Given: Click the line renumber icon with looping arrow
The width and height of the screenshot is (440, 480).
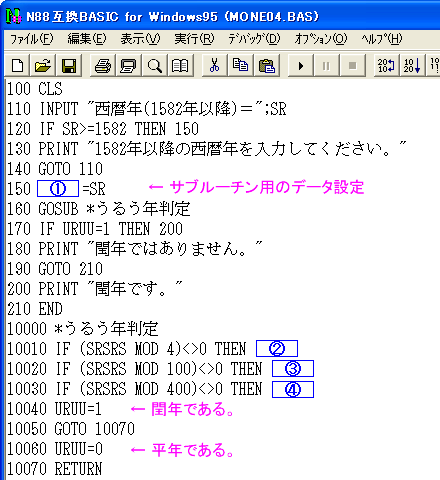Looking at the screenshot, I should 386,66.
